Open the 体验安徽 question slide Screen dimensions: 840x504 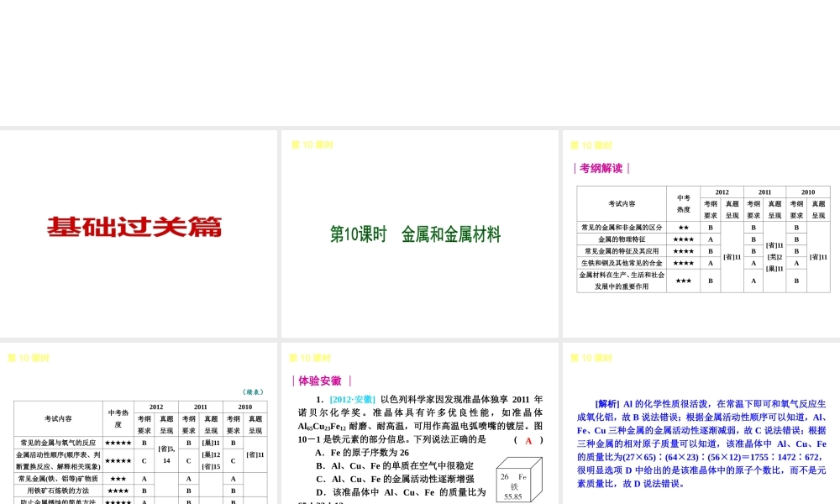coord(419,423)
